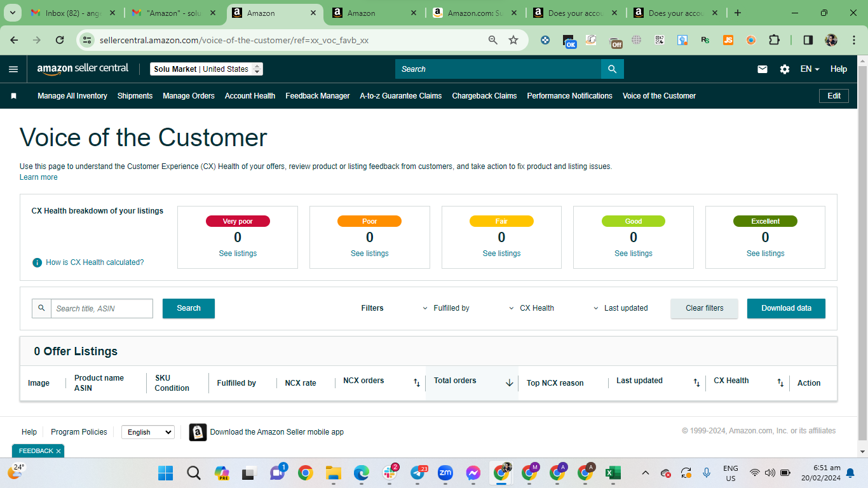The height and width of the screenshot is (488, 868).
Task: Sort the table by NCX orders
Action: tap(417, 383)
